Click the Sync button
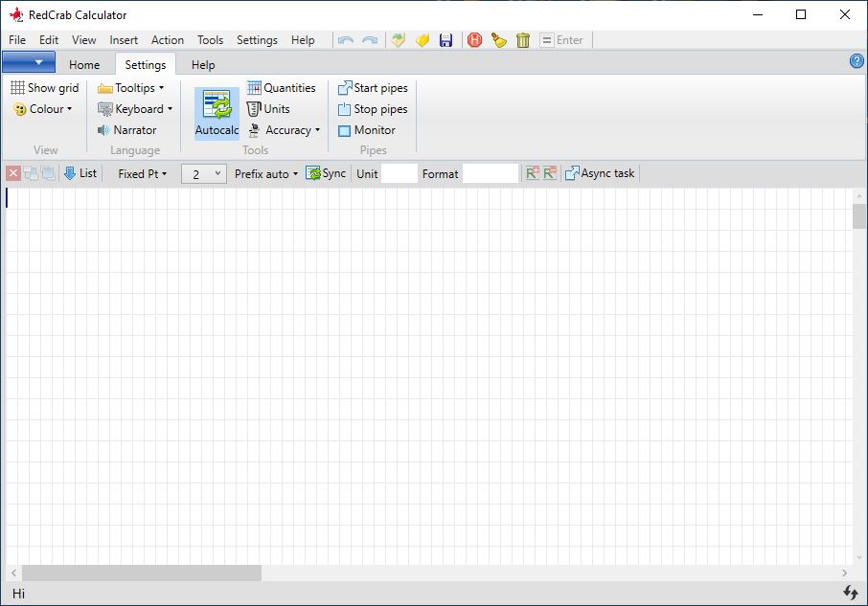Screen dimensions: 868x606 (x=326, y=173)
